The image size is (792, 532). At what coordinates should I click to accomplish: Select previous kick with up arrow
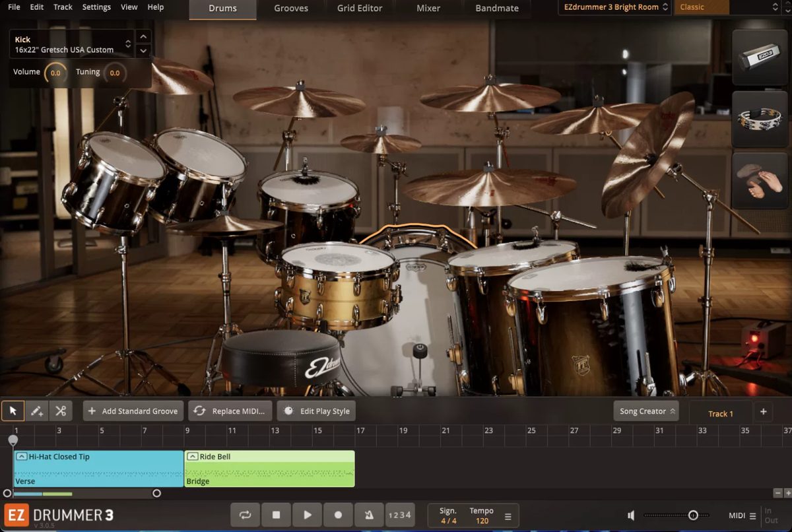(143, 37)
